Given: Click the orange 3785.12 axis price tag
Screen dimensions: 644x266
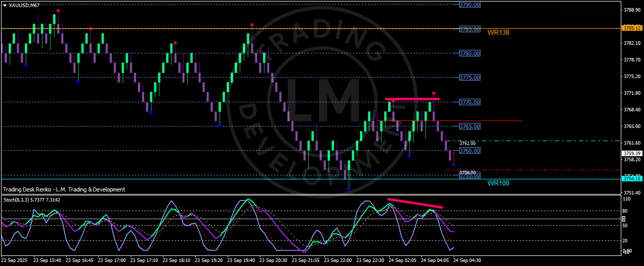Looking at the screenshot, I should (632, 28).
